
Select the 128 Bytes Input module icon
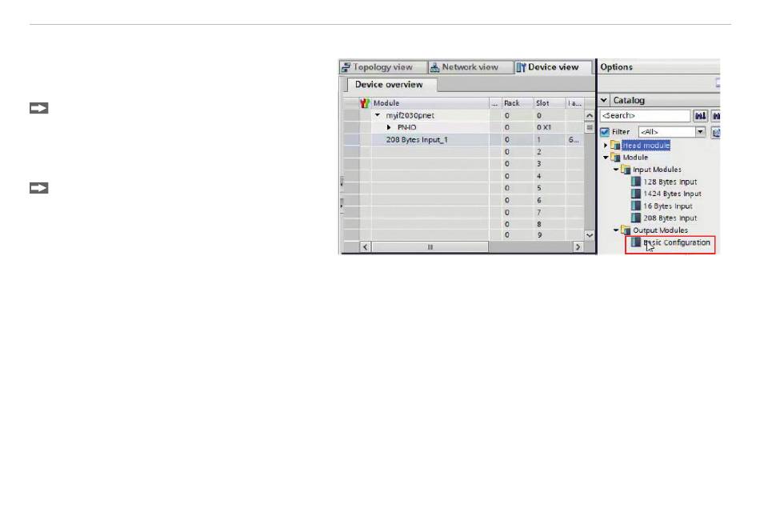635,182
